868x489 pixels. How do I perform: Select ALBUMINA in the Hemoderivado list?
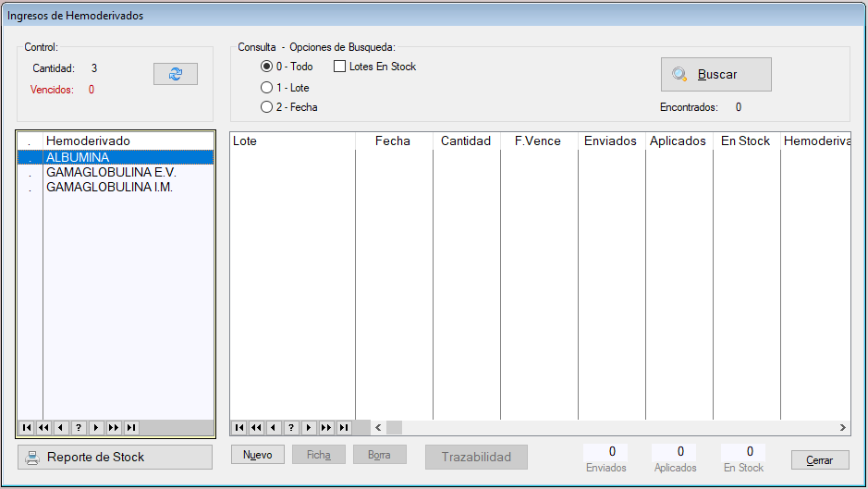coord(78,157)
